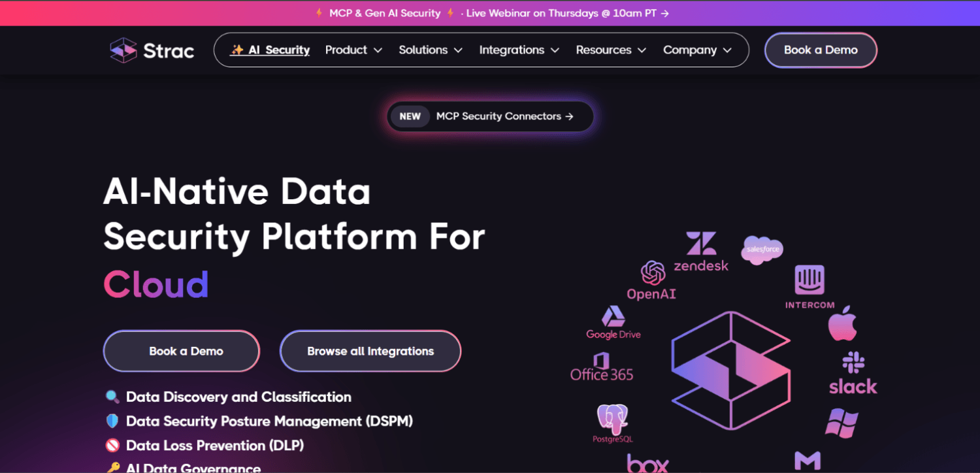Click the magnifier icon beside Data Discovery
This screenshot has height=473, width=980.
[112, 397]
